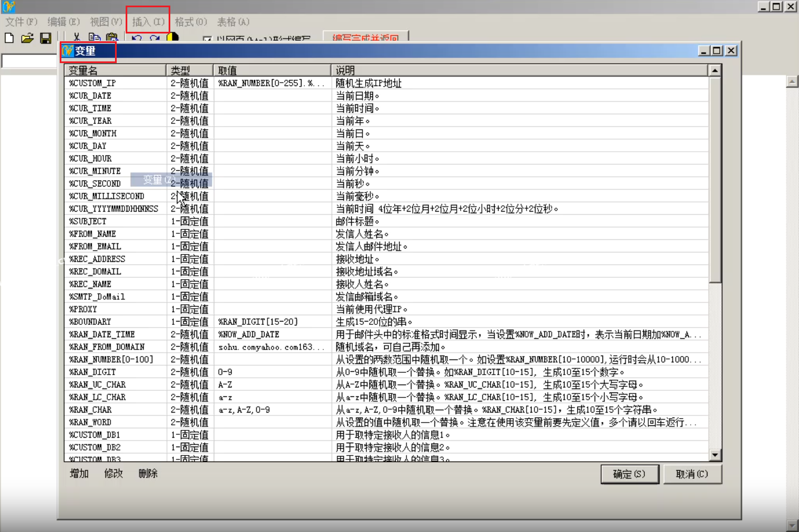Open the 文件(F) menu
The height and width of the screenshot is (532, 799).
(21, 22)
